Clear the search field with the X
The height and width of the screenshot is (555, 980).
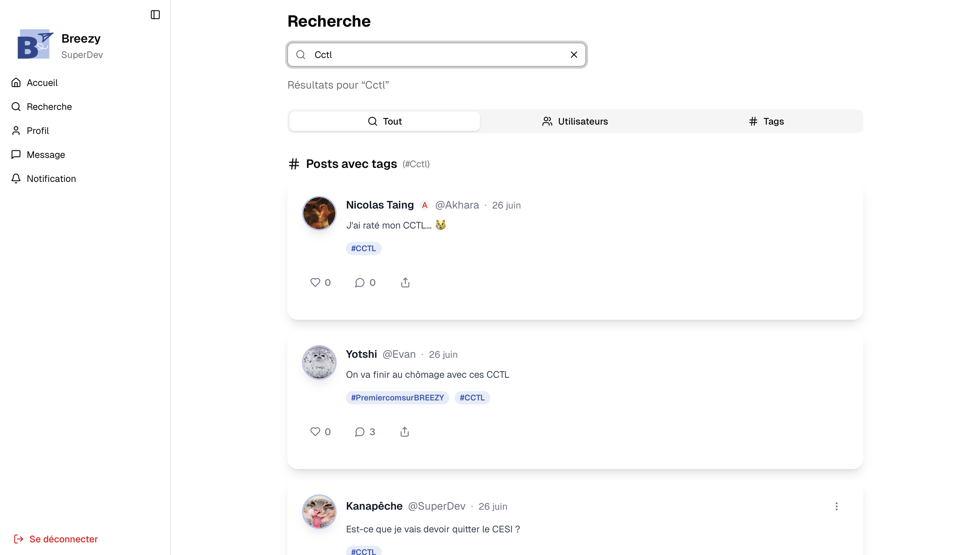574,55
